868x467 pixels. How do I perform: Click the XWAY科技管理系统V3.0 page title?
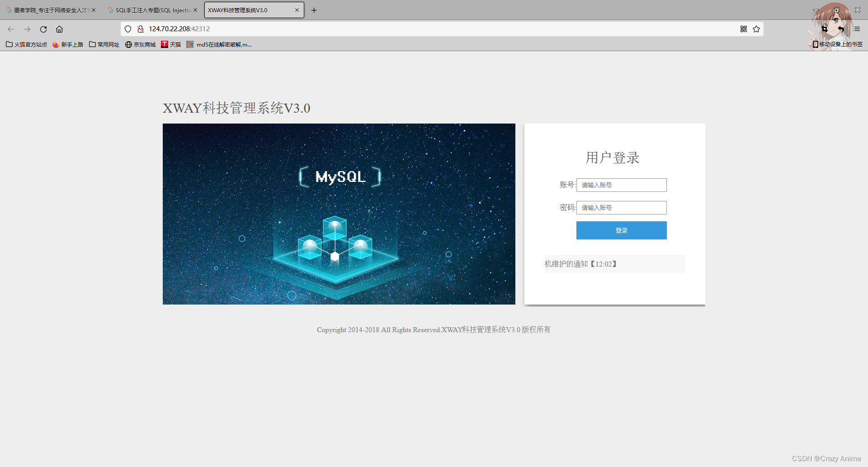tap(236, 108)
